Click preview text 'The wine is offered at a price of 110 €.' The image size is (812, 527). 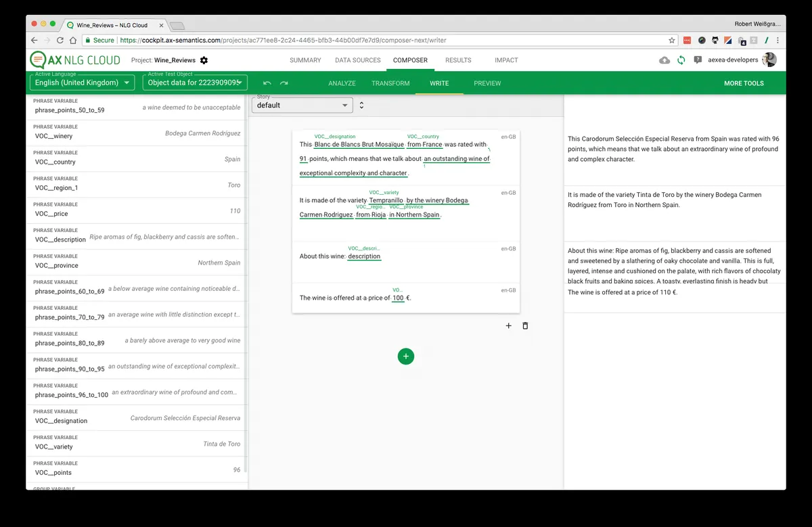click(x=623, y=292)
